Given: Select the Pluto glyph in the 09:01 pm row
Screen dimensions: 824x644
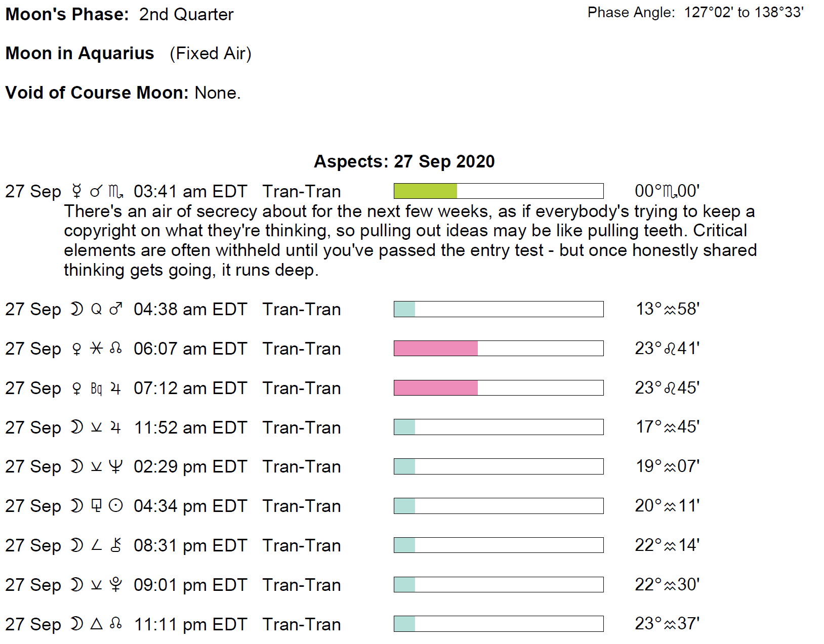Looking at the screenshot, I should tap(116, 585).
